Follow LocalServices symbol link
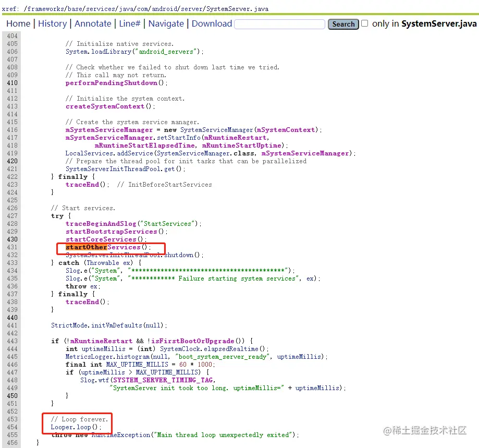This screenshot has height=448, width=479. [89, 153]
